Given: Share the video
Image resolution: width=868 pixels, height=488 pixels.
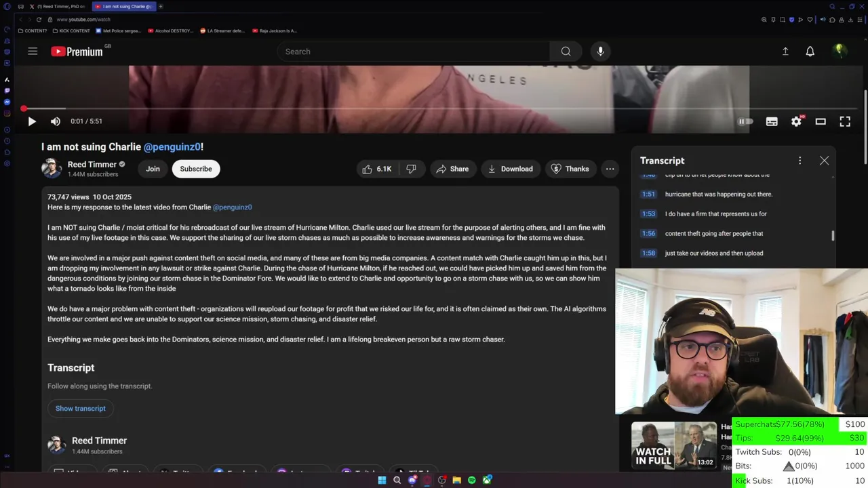Looking at the screenshot, I should click(x=452, y=169).
